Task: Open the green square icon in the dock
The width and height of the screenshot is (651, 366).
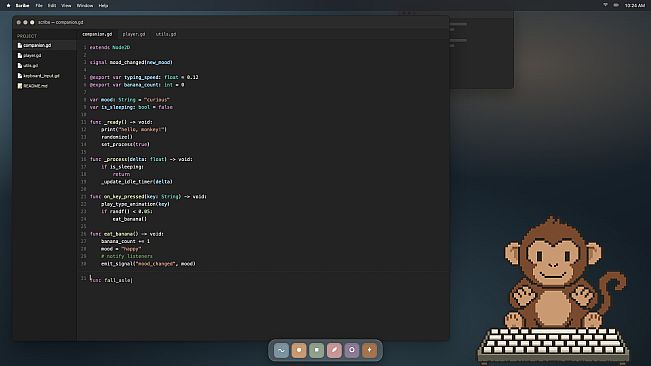Action: pos(317,350)
